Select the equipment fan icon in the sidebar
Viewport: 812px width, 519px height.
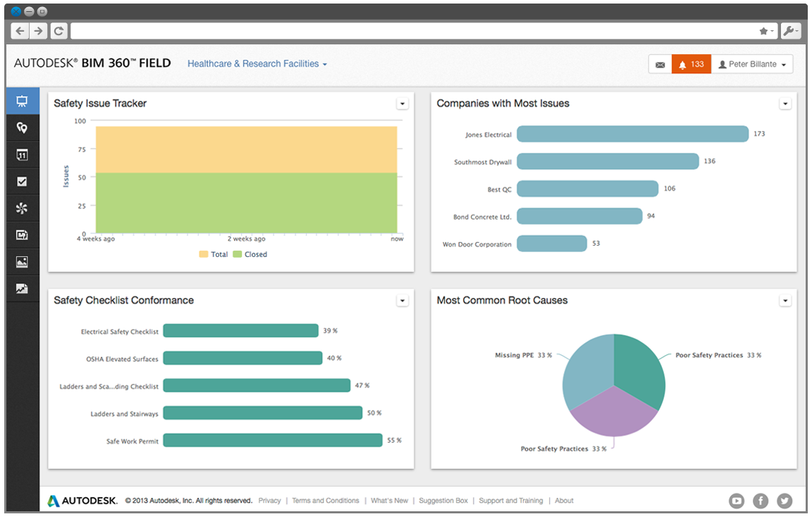[x=22, y=208]
